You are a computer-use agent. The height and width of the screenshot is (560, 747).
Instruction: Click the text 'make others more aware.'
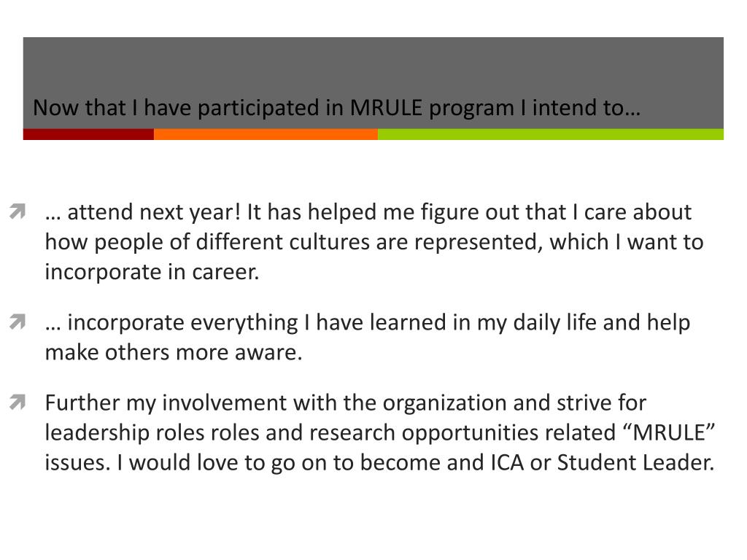tap(174, 353)
